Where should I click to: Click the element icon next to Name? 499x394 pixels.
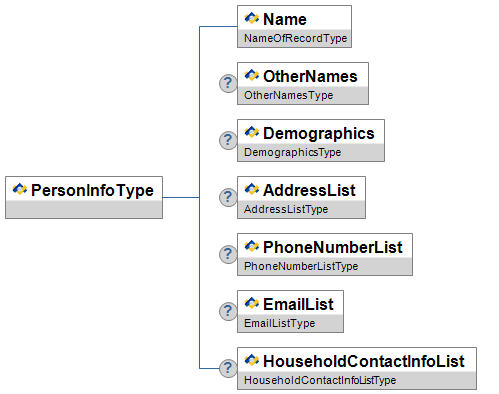251,18
